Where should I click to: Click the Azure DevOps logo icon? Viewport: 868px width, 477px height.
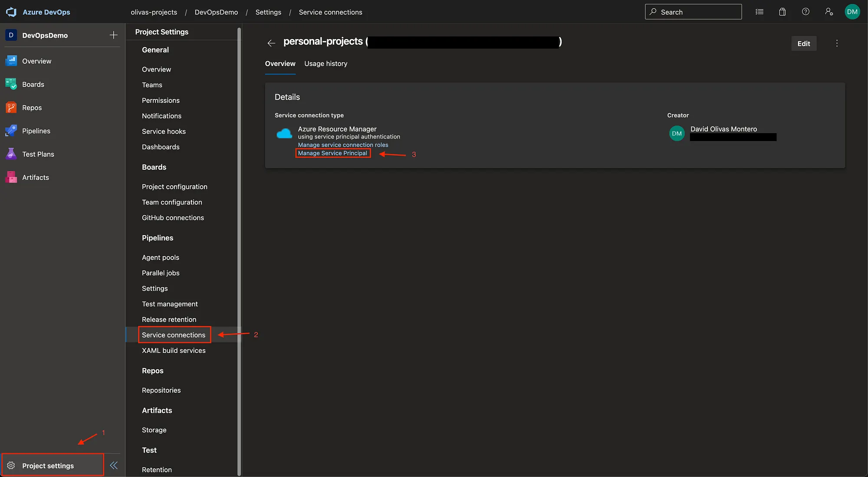pyautogui.click(x=11, y=12)
